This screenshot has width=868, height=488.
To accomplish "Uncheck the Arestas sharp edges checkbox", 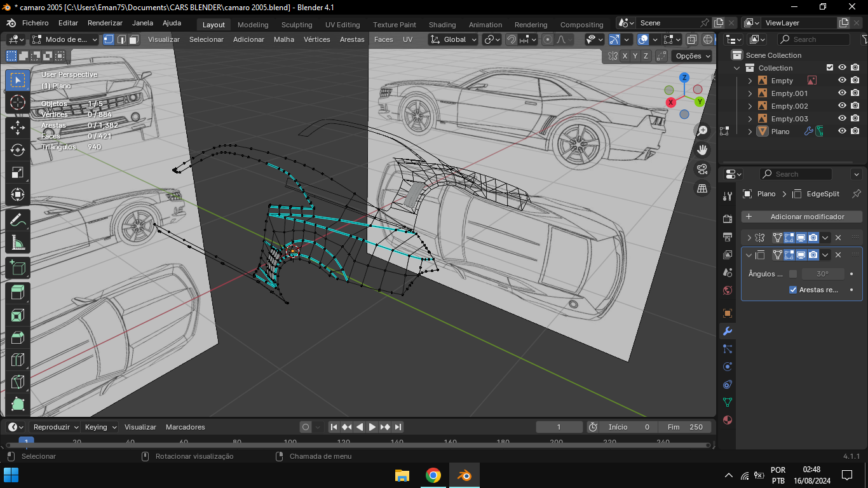I will point(793,290).
